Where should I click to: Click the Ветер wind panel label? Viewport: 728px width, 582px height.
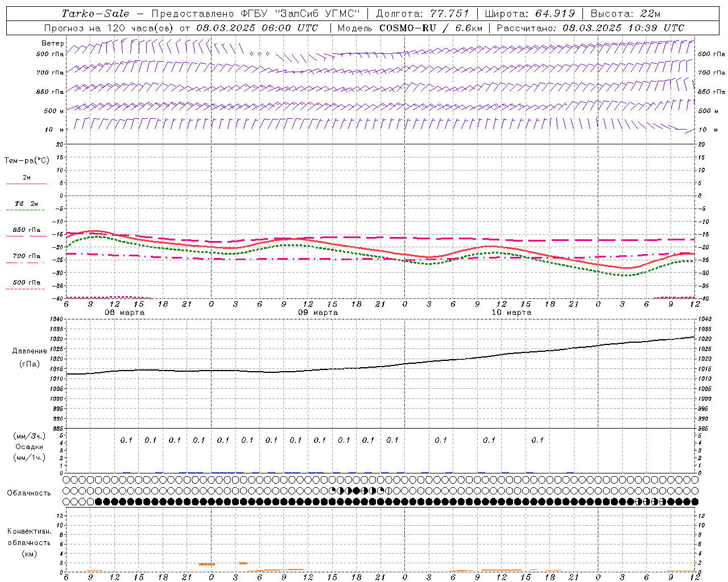(x=53, y=43)
